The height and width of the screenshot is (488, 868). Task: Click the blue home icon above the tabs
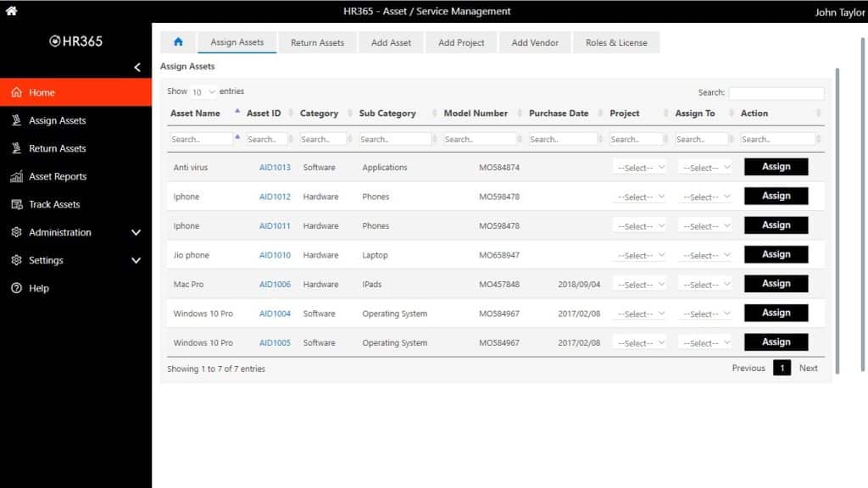click(x=178, y=41)
